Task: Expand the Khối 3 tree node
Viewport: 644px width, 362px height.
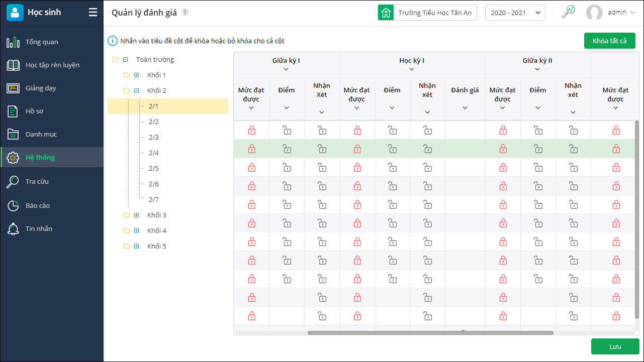Action: coord(136,215)
